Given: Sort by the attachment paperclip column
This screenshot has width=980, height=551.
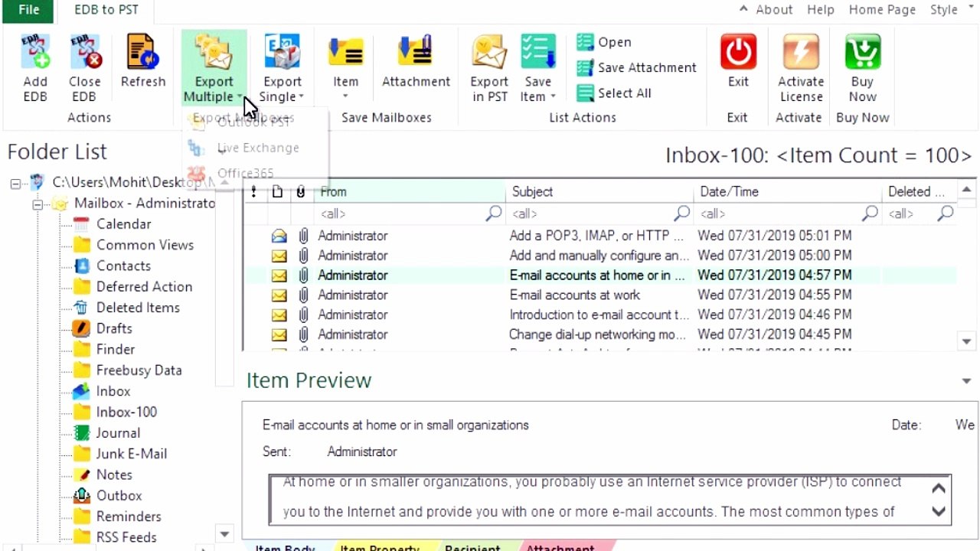Looking at the screenshot, I should pyautogui.click(x=300, y=192).
